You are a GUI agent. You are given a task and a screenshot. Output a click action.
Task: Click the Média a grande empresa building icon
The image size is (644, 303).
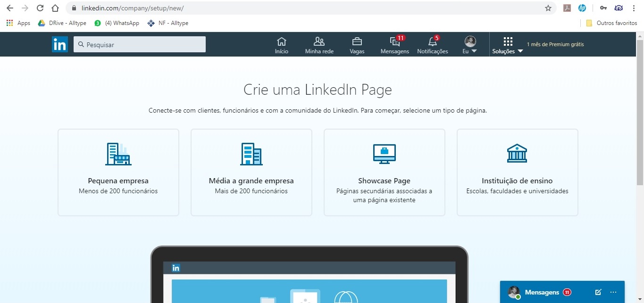pyautogui.click(x=251, y=154)
